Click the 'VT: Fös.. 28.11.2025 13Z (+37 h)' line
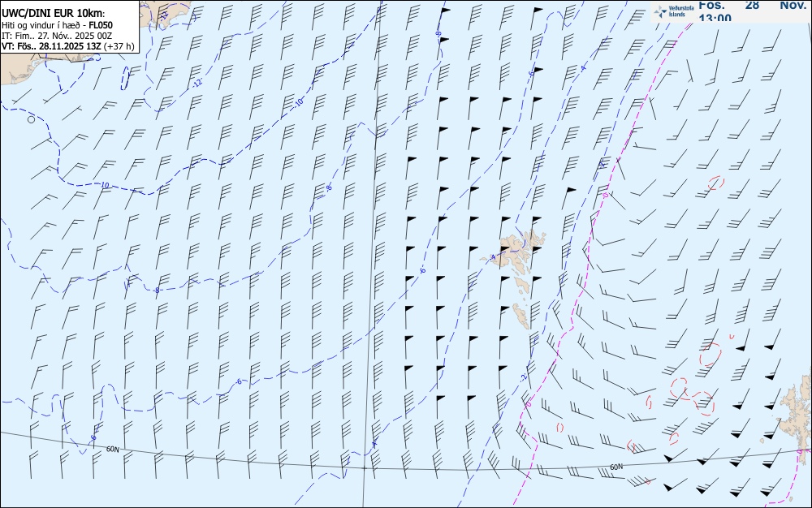 (x=68, y=46)
